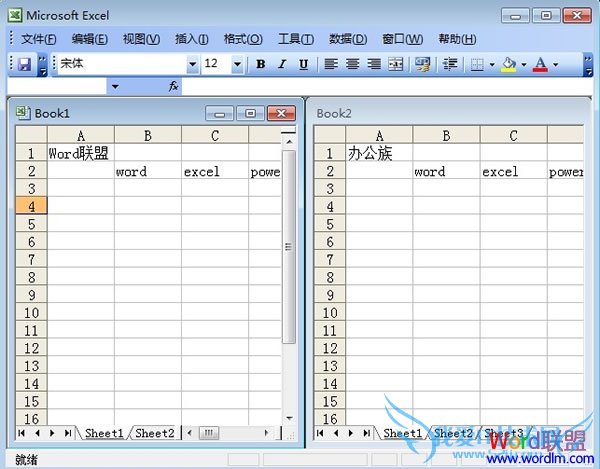Select cell A1 'Word联盟' in Book1
The image size is (600, 469).
point(81,153)
